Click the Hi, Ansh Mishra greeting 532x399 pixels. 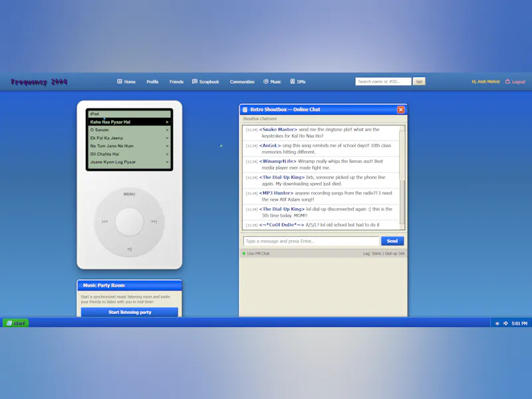coord(485,82)
